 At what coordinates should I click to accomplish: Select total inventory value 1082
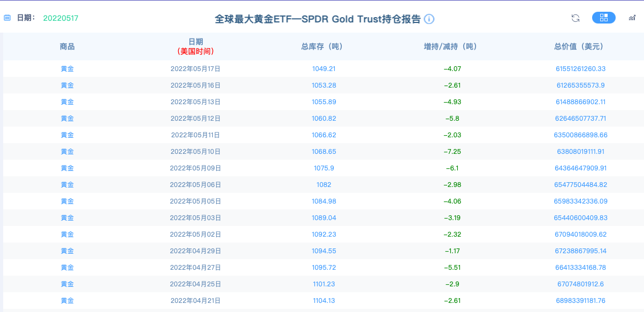(x=324, y=185)
